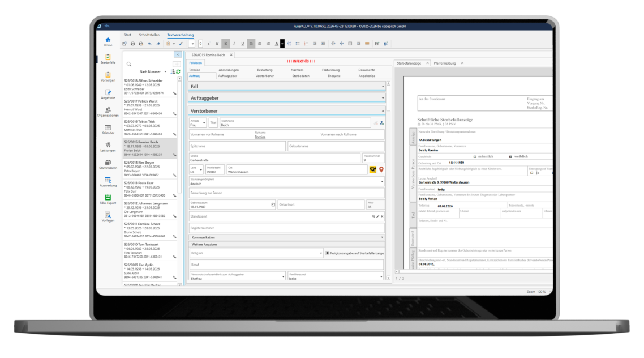
Task: Open the Staatsangehörigkeit dropdown
Action: tap(382, 181)
